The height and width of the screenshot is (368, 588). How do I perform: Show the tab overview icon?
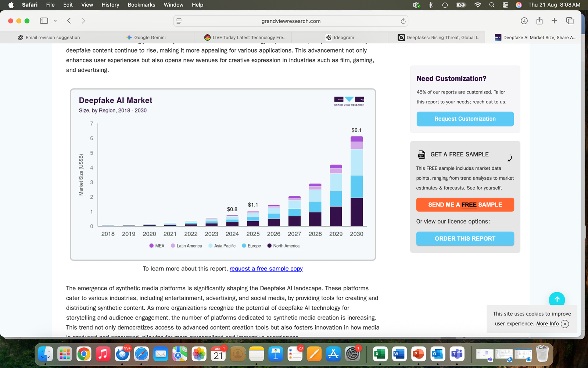pos(570,21)
